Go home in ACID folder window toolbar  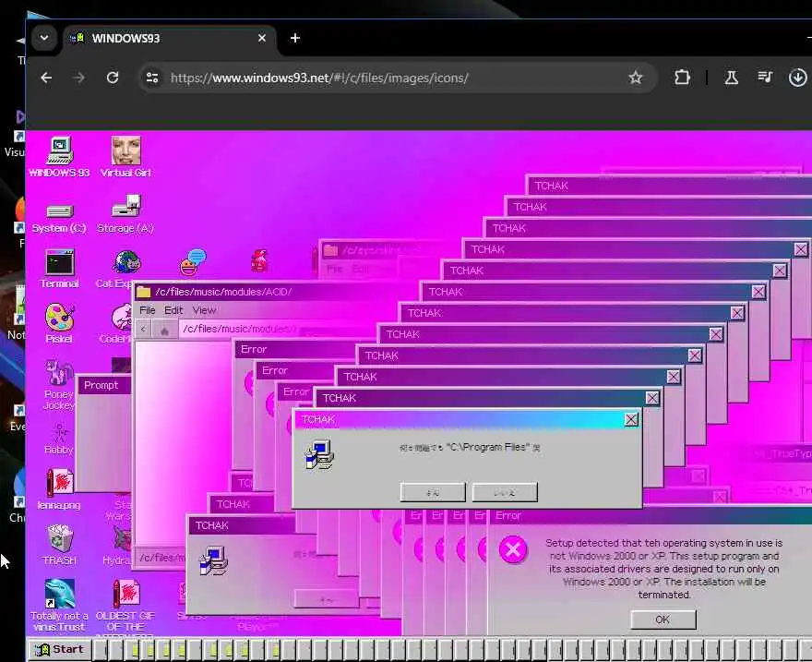(164, 330)
